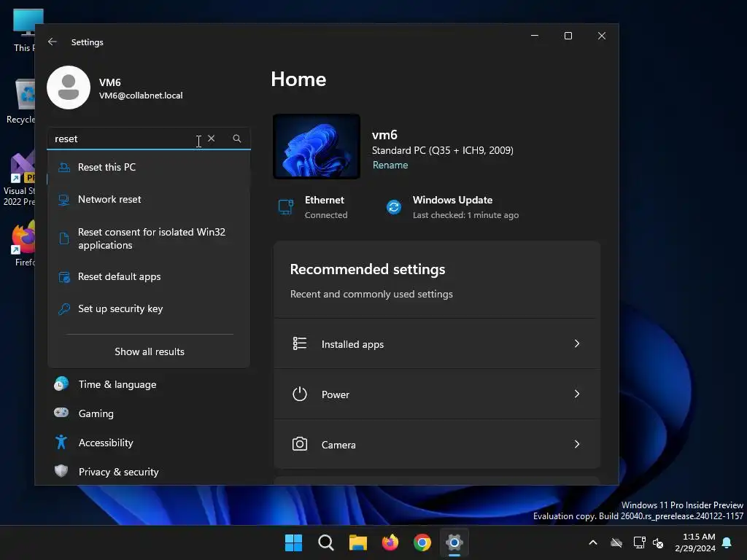747x560 pixels.
Task: Open the clock and date flyout
Action: [x=695, y=542]
